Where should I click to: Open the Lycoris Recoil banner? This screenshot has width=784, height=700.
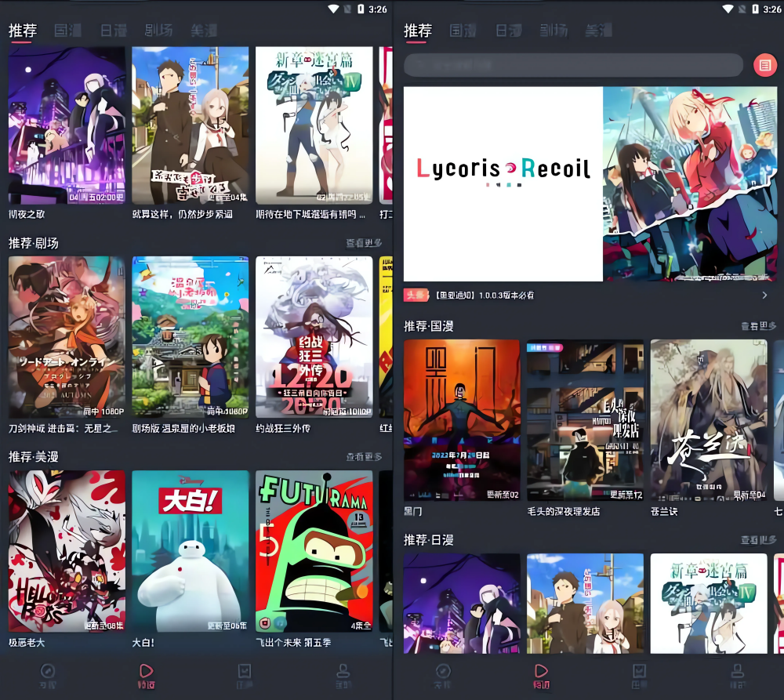(590, 184)
